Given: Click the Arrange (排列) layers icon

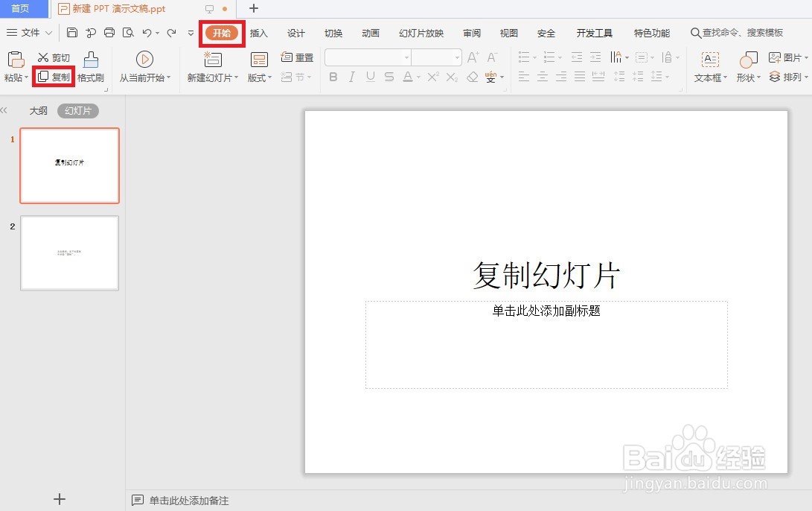Looking at the screenshot, I should pos(775,77).
